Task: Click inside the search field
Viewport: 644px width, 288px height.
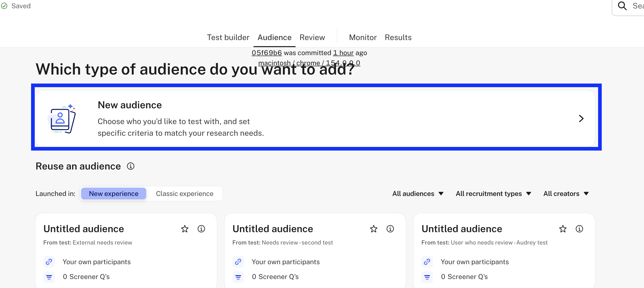Action: click(628, 6)
